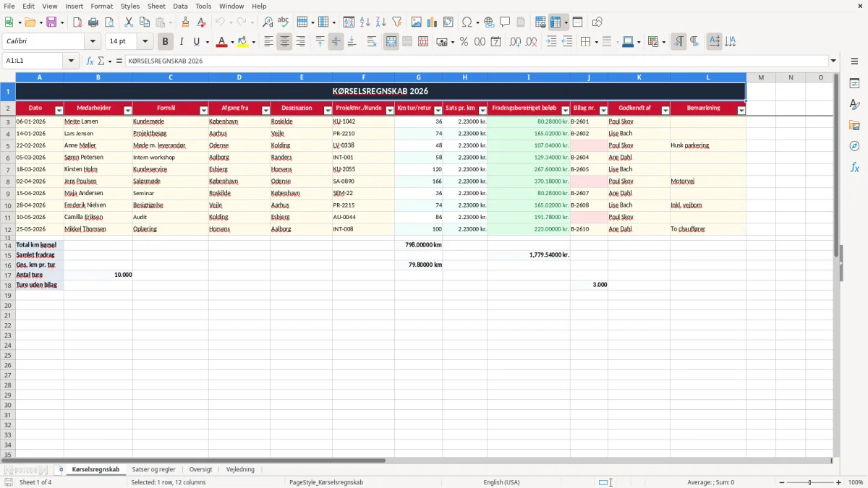Click the formula input line
This screenshot has width=868, height=488.
[477, 61]
